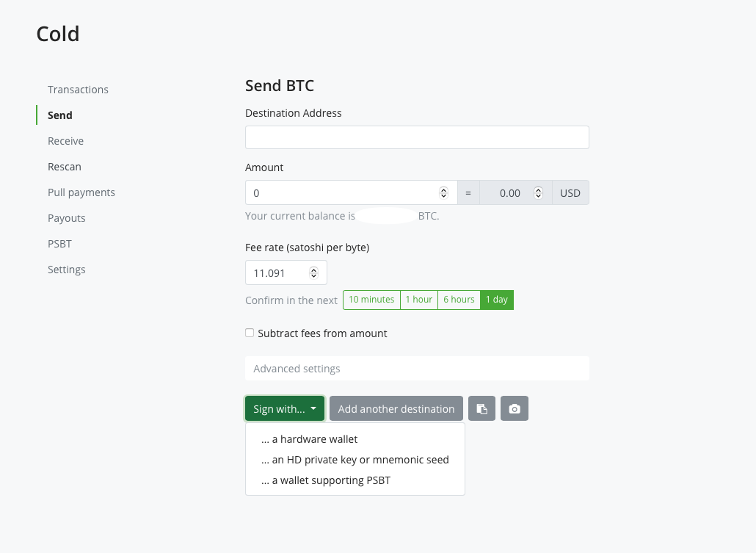Click the BTC amount spinner arrows
The width and height of the screenshot is (756, 553).
pos(443,193)
